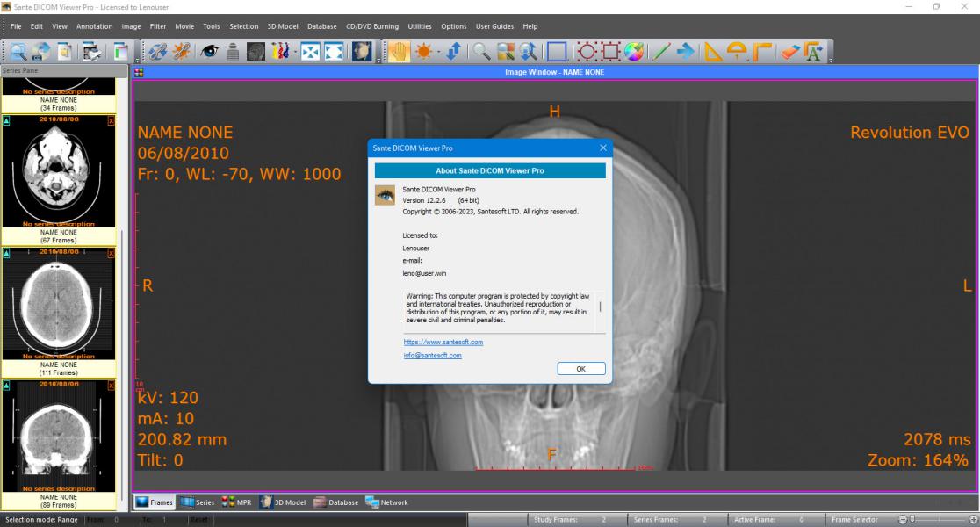Toggle the A marker on 111-frame series
Viewport: 980px width, 527px height.
(x=6, y=253)
